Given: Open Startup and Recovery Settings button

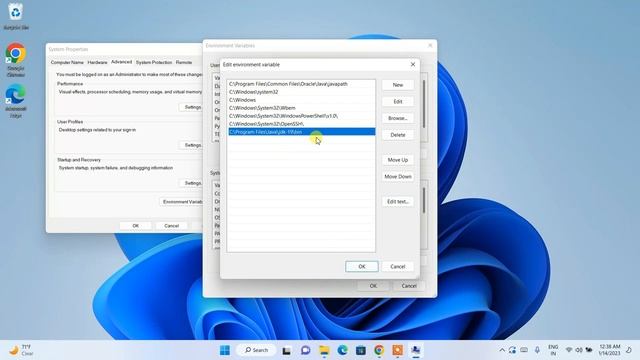Looking at the screenshot, I should tap(191, 183).
